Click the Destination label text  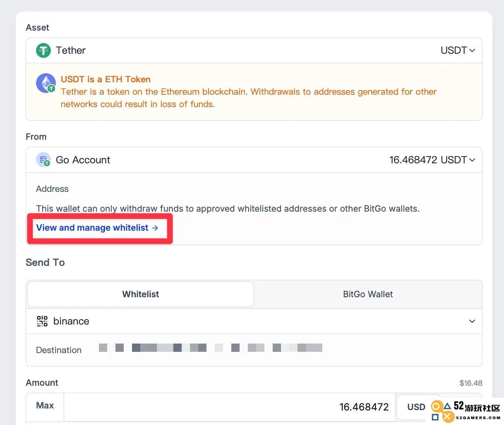59,350
